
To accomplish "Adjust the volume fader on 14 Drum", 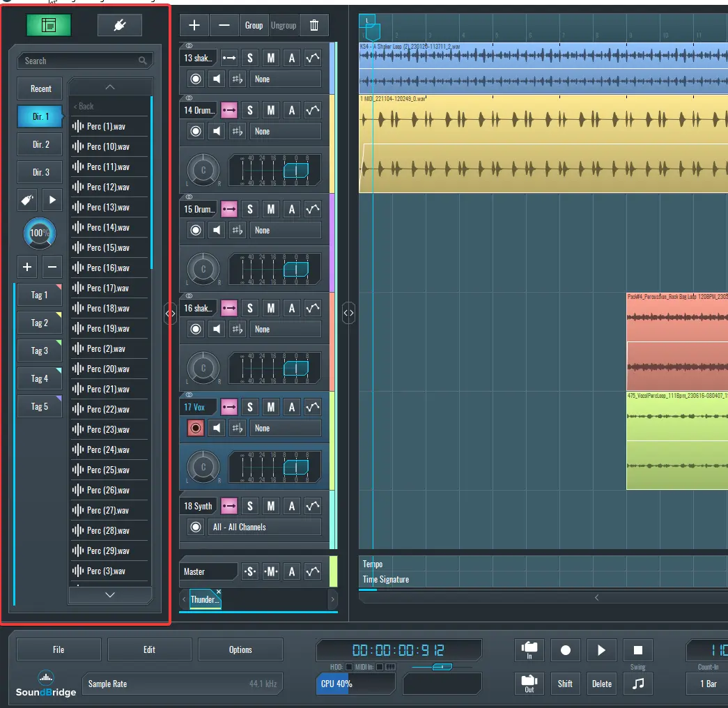I will click(x=296, y=171).
